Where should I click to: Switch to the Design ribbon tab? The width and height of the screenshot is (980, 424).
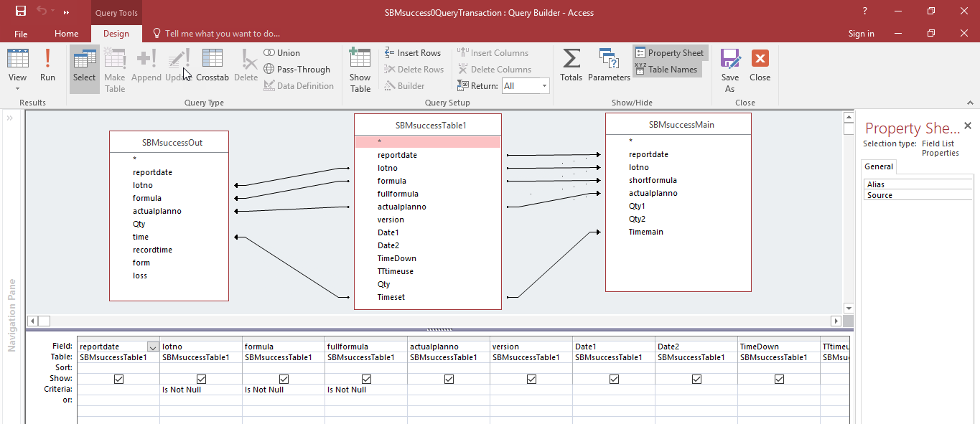[116, 34]
